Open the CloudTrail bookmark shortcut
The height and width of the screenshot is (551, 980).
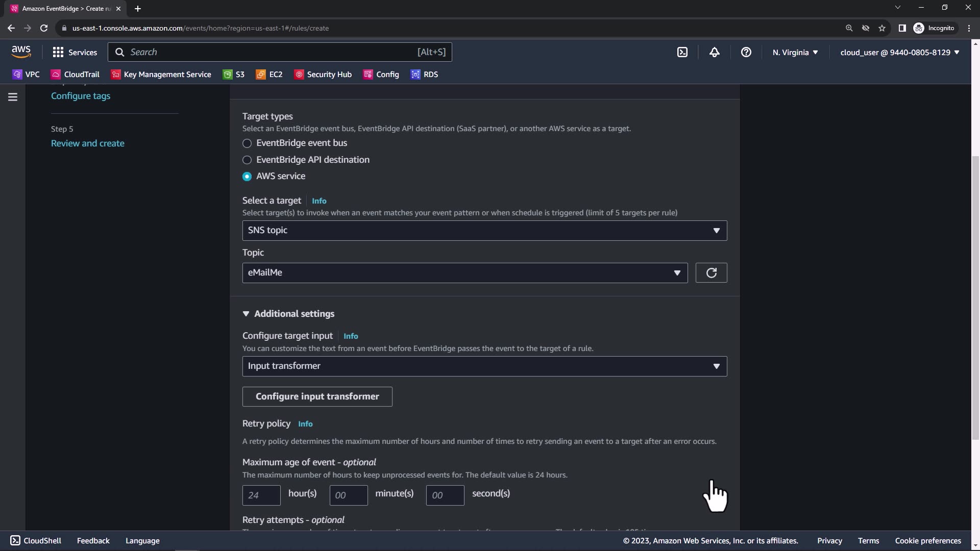[x=76, y=74]
